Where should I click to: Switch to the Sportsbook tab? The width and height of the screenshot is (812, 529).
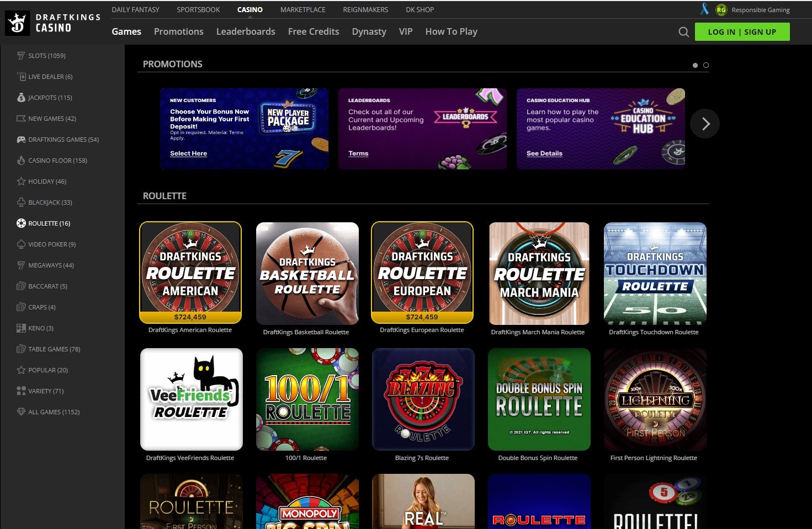click(198, 9)
